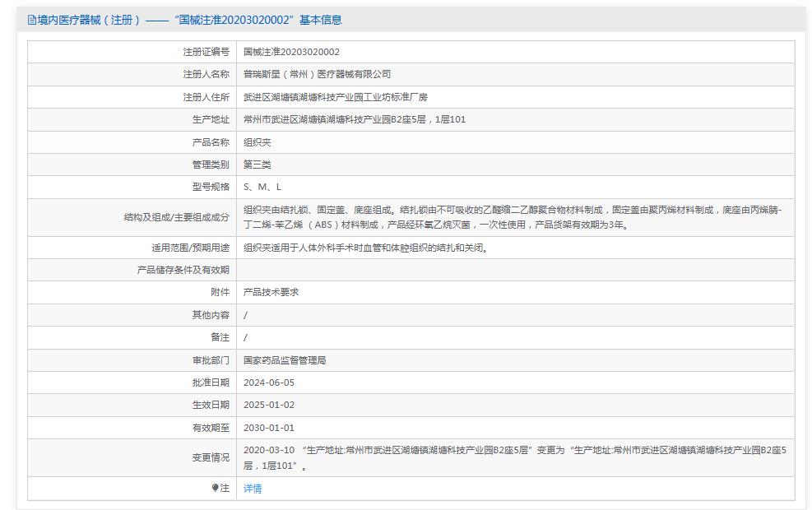
Task: Click the label 审批部门
Action: [x=211, y=360]
